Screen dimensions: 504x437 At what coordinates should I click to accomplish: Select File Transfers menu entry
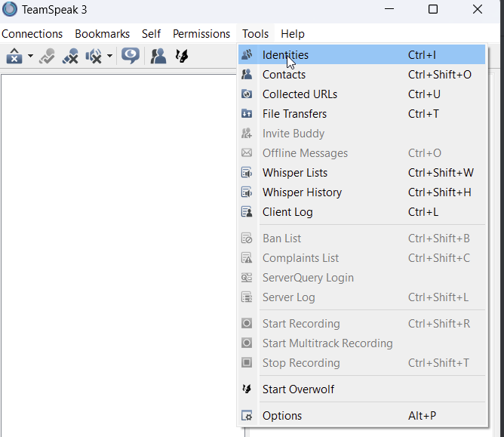(x=294, y=114)
